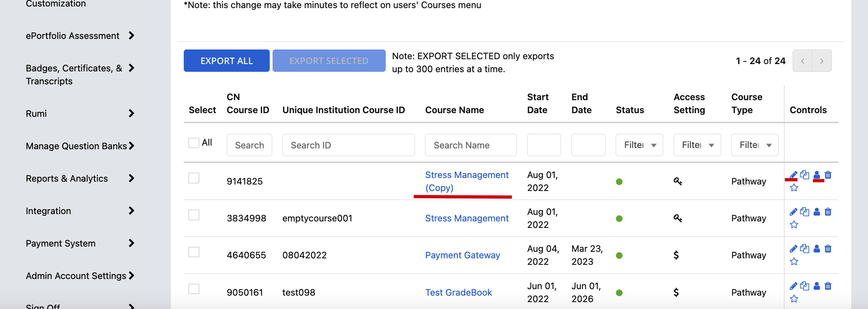
Task: Open members icon for Payment Gateway
Action: point(817,249)
